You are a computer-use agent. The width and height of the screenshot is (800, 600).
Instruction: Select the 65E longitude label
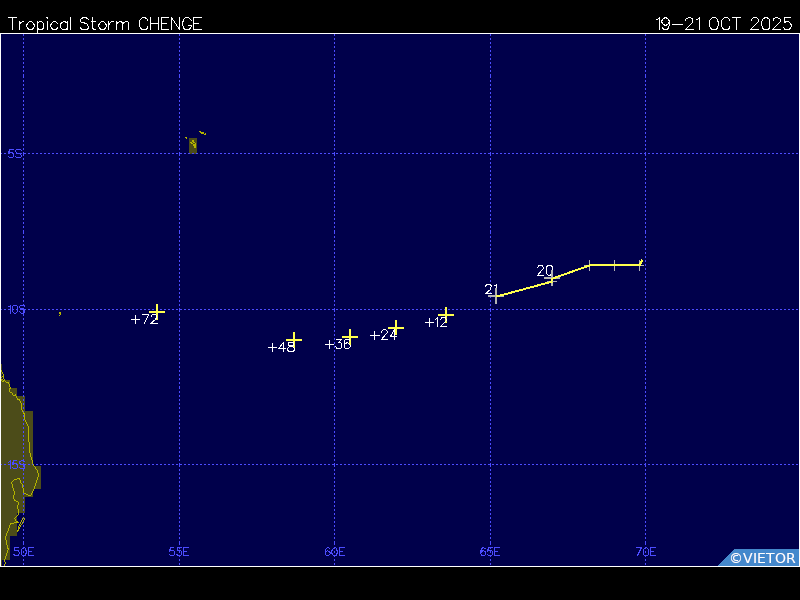[x=490, y=552]
